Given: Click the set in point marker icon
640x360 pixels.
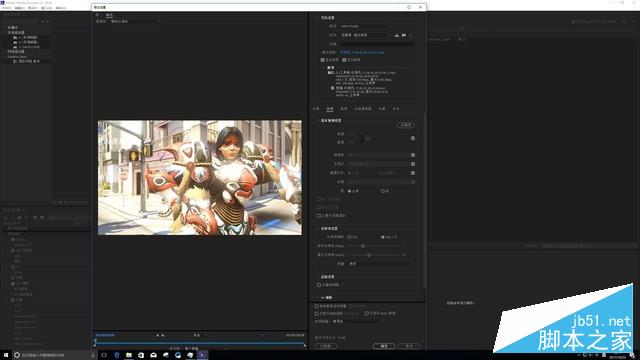Looking at the screenshot, I should (158, 335).
